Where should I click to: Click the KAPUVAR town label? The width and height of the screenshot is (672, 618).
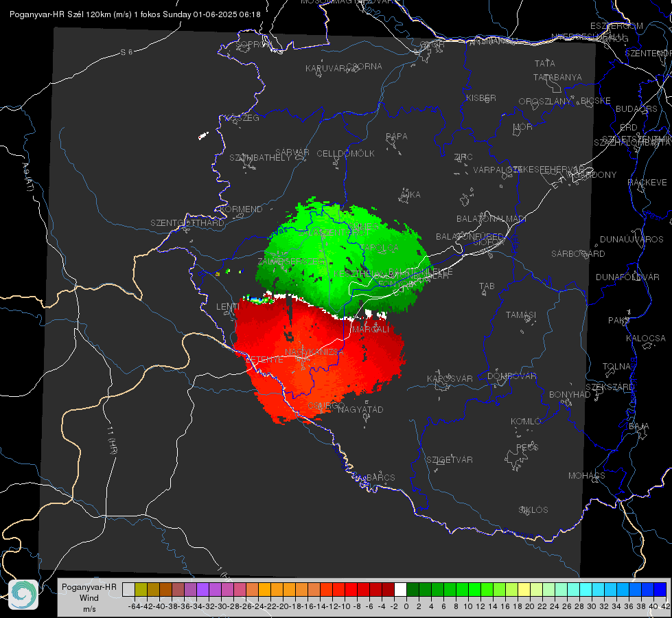click(325, 69)
